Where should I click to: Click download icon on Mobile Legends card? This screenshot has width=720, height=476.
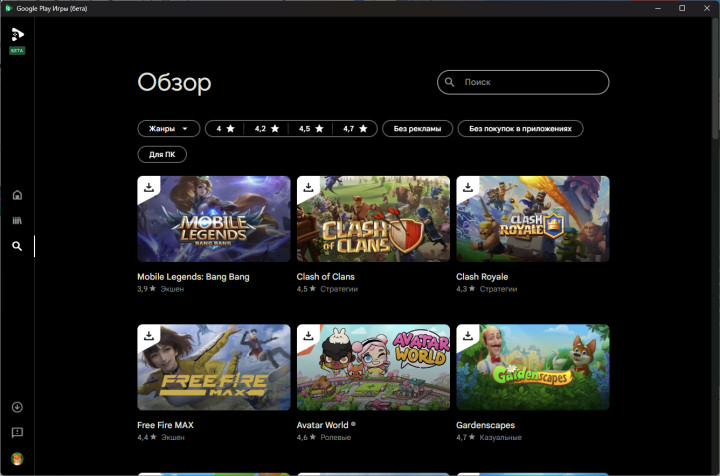[148, 187]
